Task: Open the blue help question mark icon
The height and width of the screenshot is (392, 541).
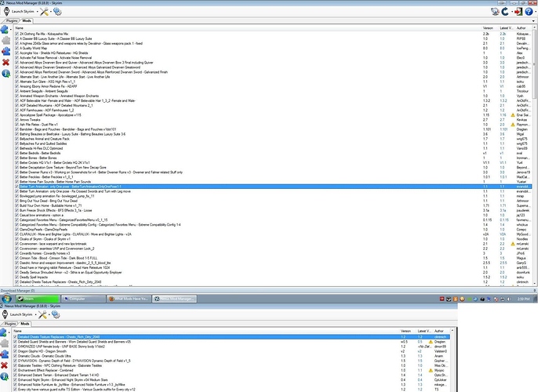Action: (x=528, y=12)
